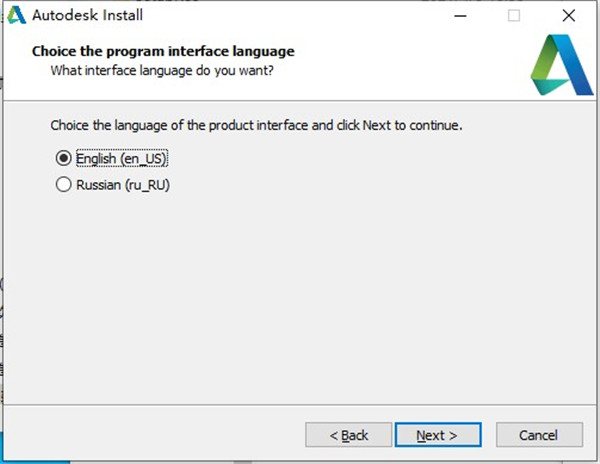Click the Autodesk icon in the title bar
Viewport: 600px width, 464px height.
pos(16,15)
